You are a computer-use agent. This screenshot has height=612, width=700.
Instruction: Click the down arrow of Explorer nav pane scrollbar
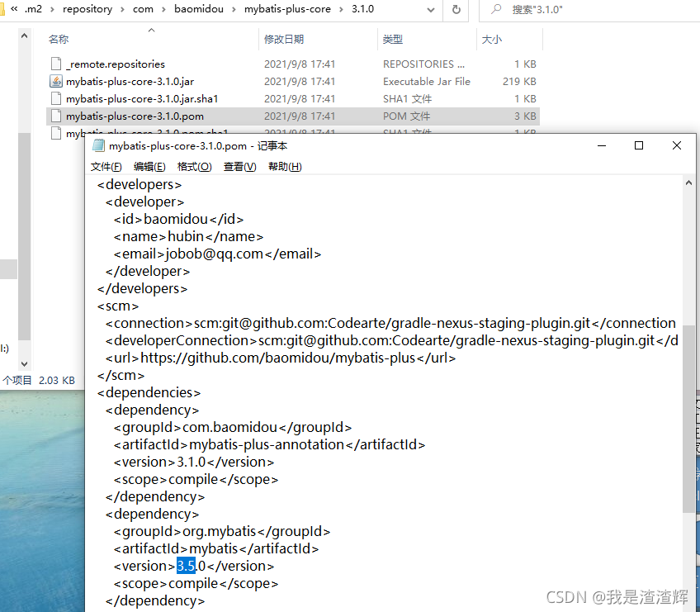click(x=25, y=364)
